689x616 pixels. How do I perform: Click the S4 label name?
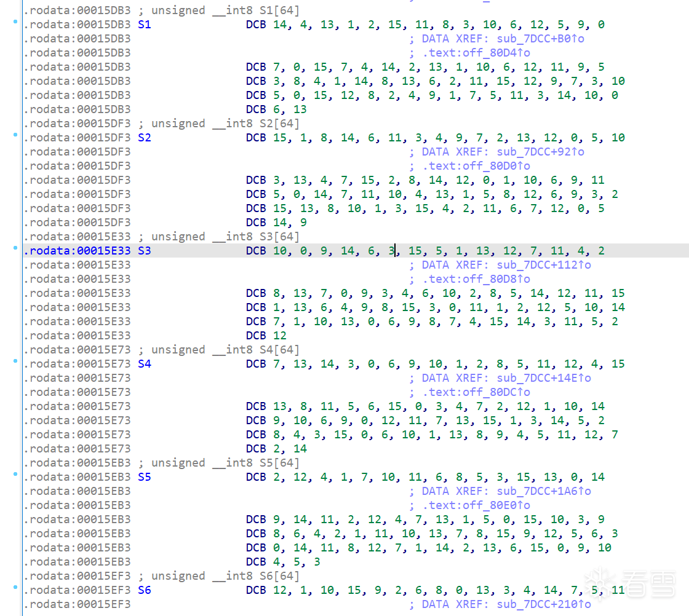(x=144, y=364)
